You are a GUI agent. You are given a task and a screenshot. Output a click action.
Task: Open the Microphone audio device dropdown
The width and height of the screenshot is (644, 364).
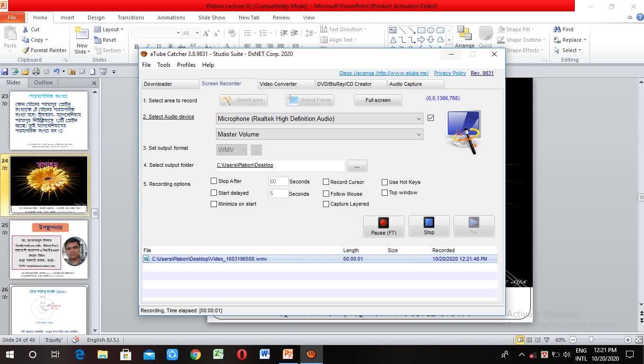(x=319, y=118)
